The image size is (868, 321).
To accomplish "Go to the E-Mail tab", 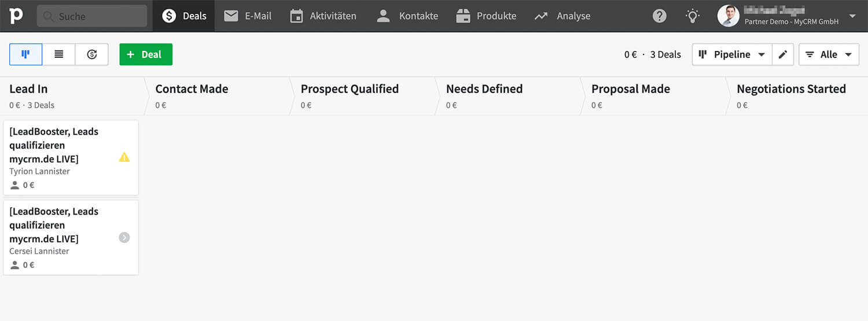I will click(248, 16).
